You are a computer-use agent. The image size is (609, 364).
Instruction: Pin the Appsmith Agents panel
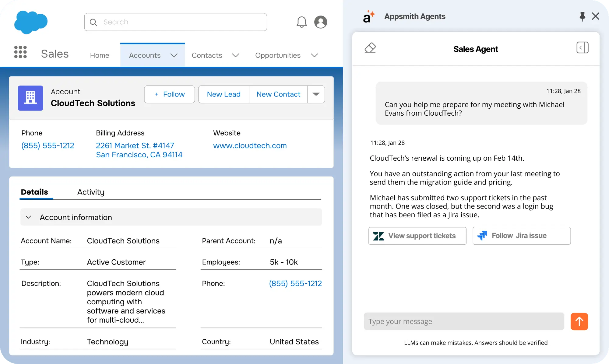tap(582, 16)
